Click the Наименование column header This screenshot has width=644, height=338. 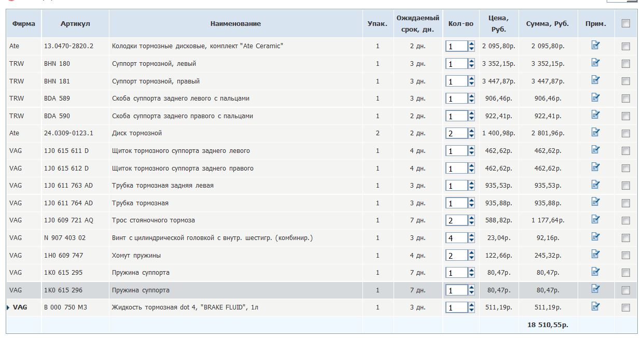tap(235, 24)
